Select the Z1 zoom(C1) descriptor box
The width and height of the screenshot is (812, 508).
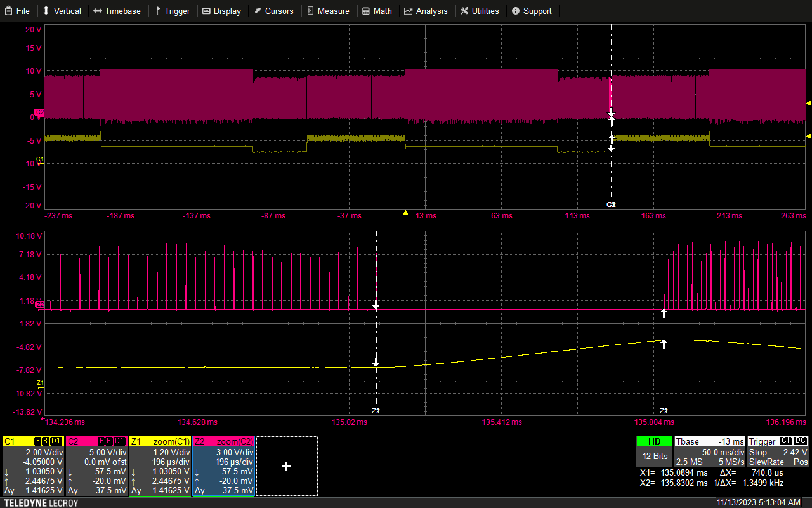coord(160,465)
